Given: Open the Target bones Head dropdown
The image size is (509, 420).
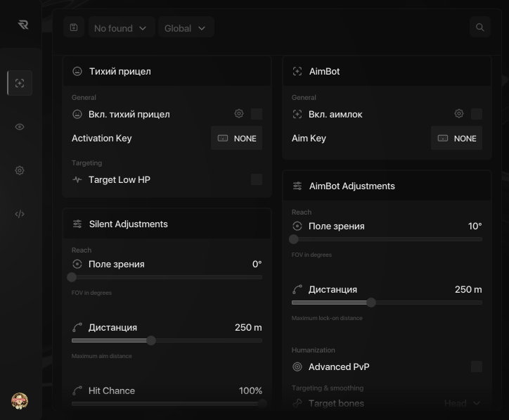Looking at the screenshot, I should pos(462,403).
